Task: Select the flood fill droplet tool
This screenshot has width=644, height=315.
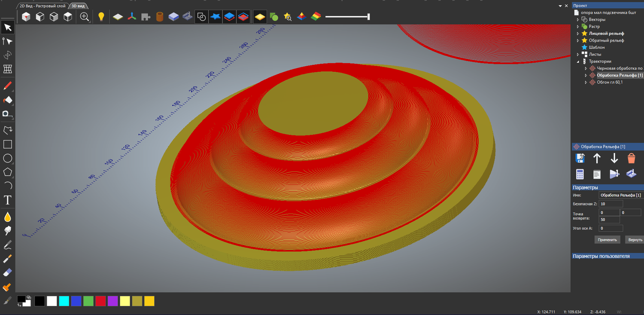Action: tap(7, 217)
